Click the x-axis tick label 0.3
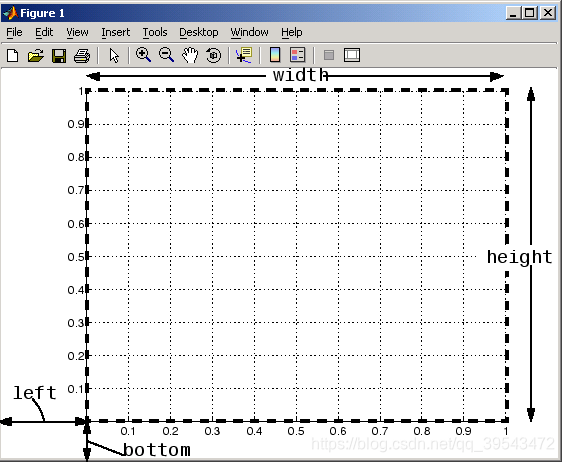Image resolution: width=564 pixels, height=462 pixels. point(212,431)
